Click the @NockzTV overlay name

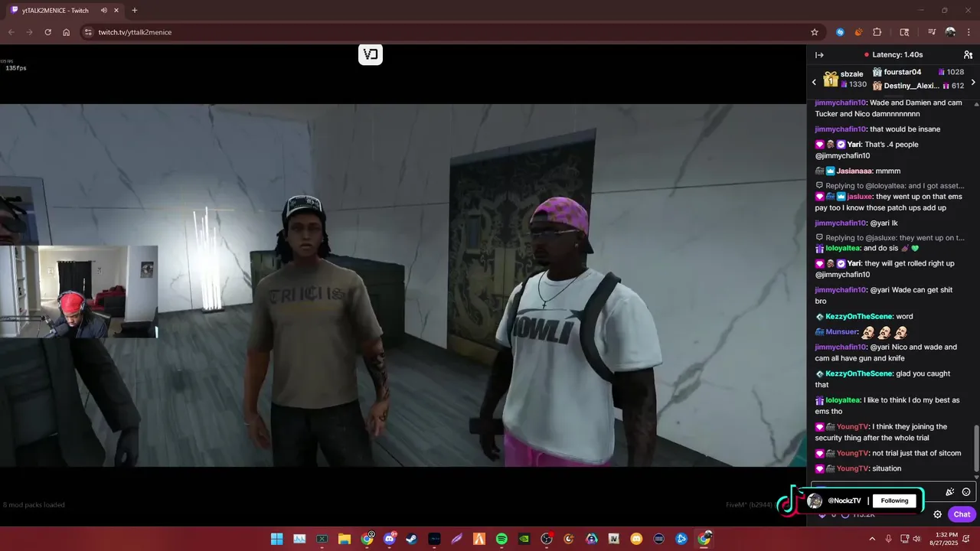click(x=844, y=500)
